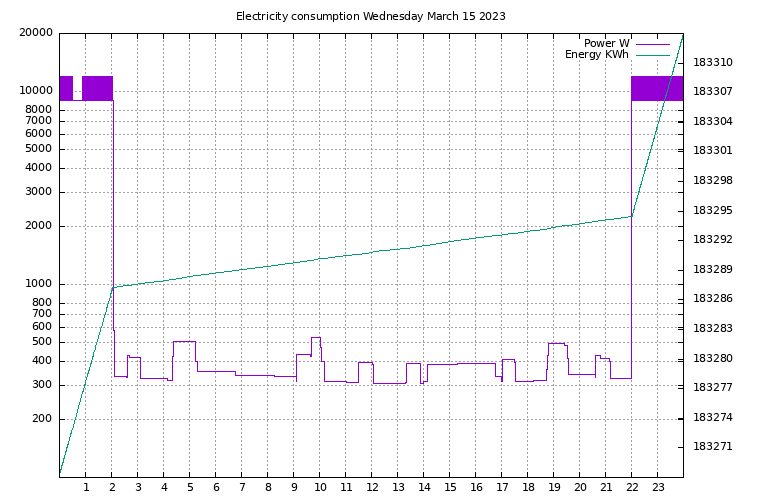Click the left axis label 600

pos(42,327)
